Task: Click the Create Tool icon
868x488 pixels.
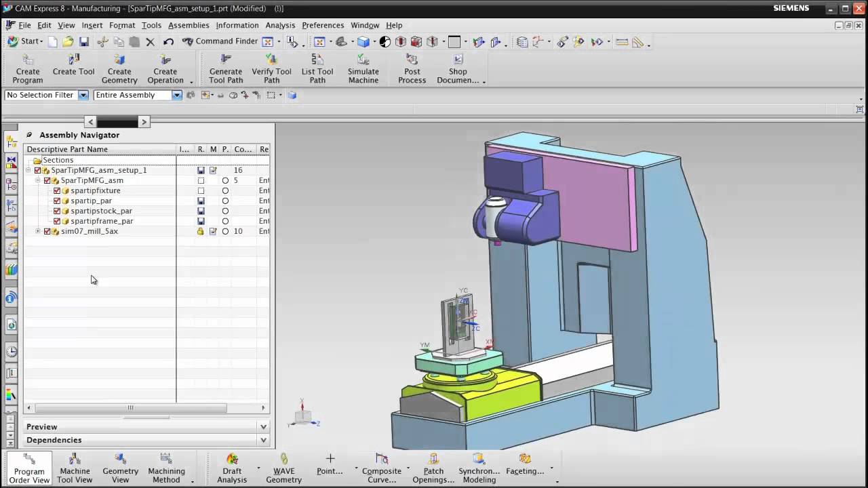Action: click(73, 60)
